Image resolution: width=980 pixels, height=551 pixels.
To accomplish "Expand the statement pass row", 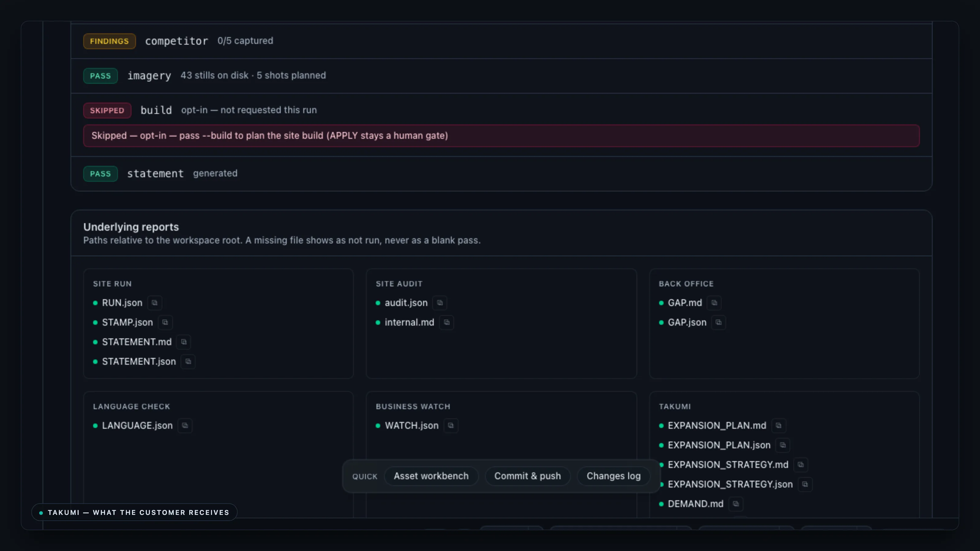I will (501, 174).
